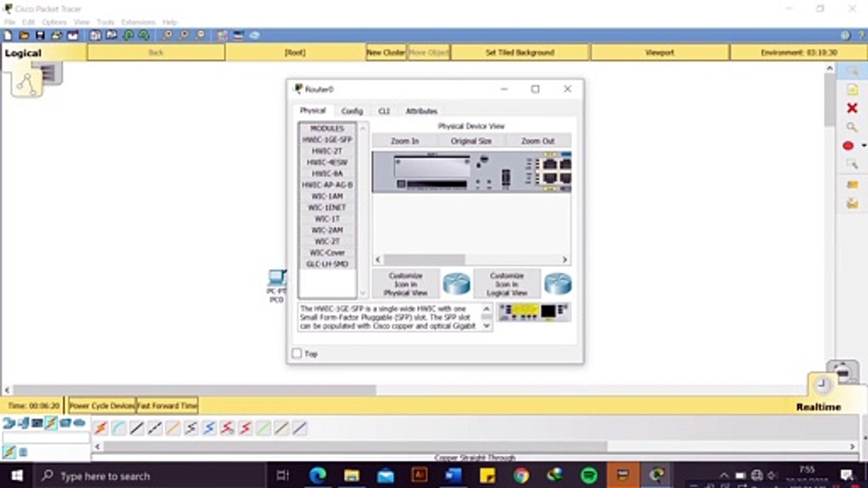
Task: Switch to the Logical workspace view
Action: coord(23,53)
